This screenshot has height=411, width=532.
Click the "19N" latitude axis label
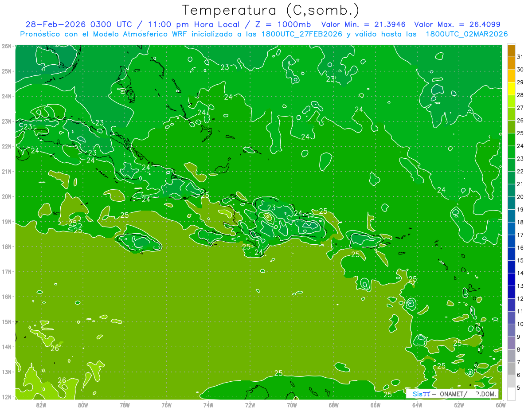(x=7, y=221)
